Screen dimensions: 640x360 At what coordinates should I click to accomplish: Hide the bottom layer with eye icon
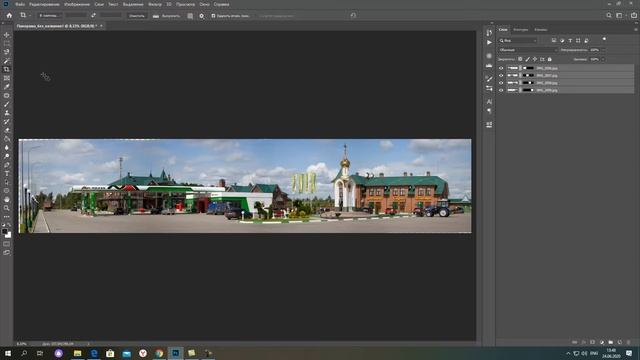point(501,90)
